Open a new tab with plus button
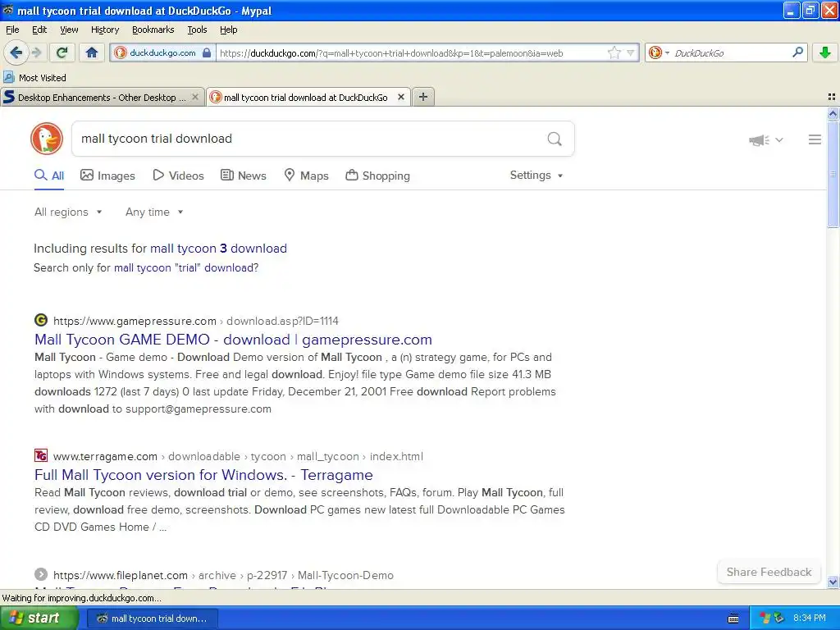This screenshot has width=840, height=630. (x=423, y=97)
